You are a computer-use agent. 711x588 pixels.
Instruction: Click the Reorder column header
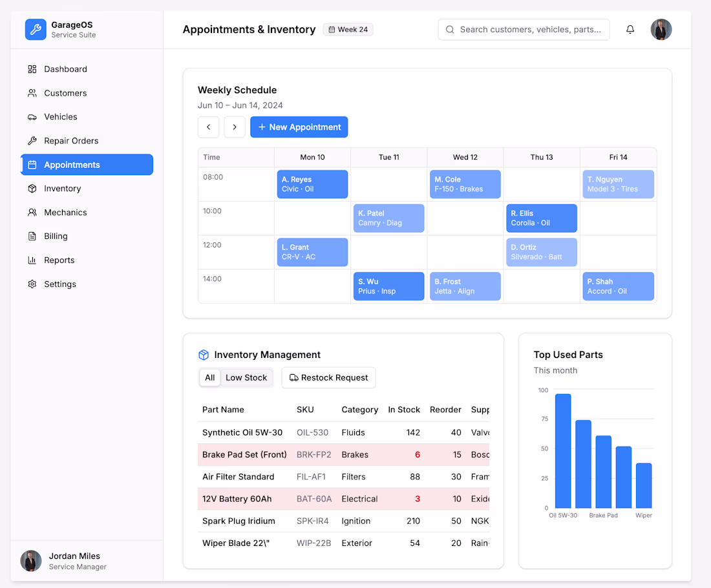pos(445,410)
